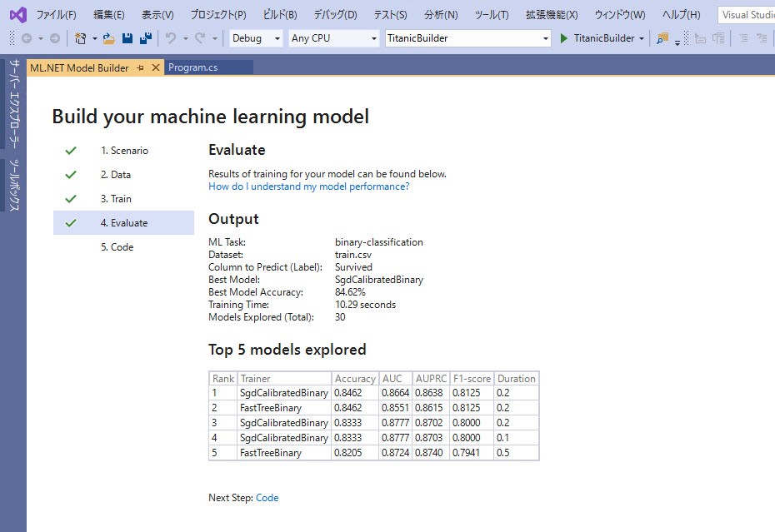
Task: Click the uncomment selection toolbar icon
Action: point(762,38)
